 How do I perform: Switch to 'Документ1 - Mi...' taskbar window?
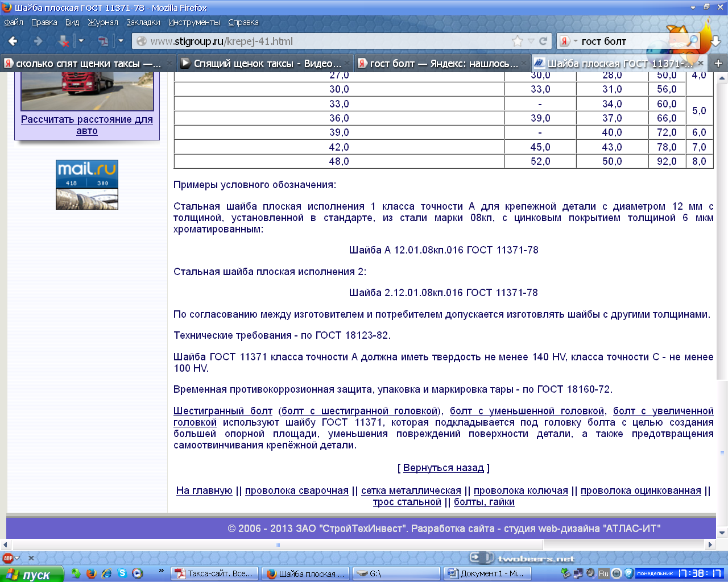(x=486, y=573)
